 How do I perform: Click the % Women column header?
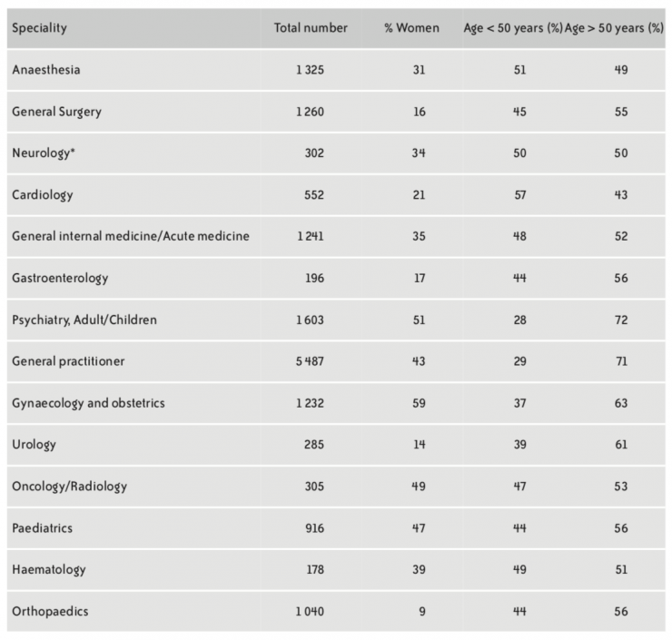pyautogui.click(x=411, y=28)
